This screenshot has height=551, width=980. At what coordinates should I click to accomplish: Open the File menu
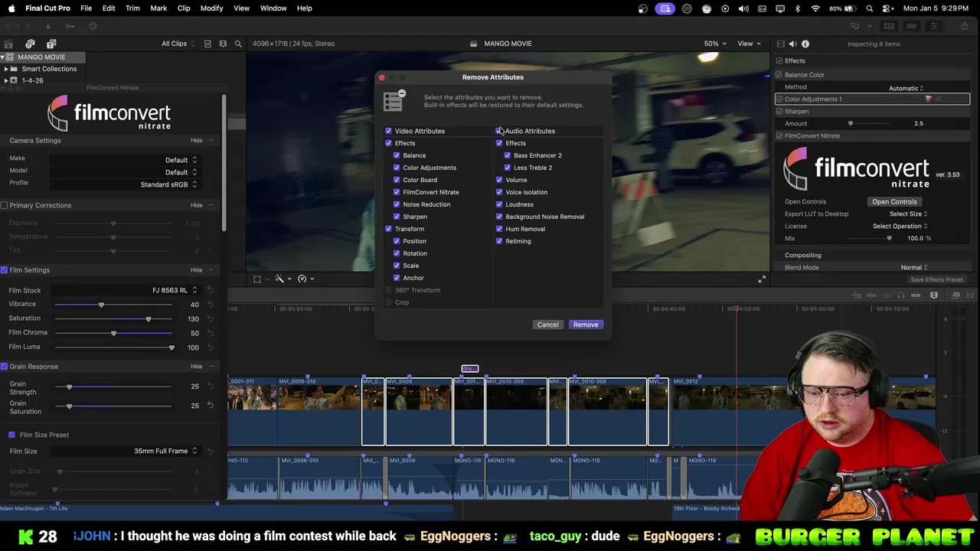tap(87, 8)
